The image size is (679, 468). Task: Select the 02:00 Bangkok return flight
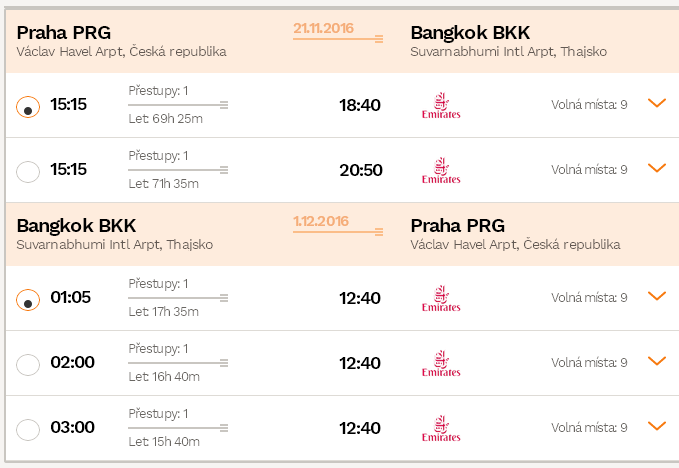pos(28,365)
